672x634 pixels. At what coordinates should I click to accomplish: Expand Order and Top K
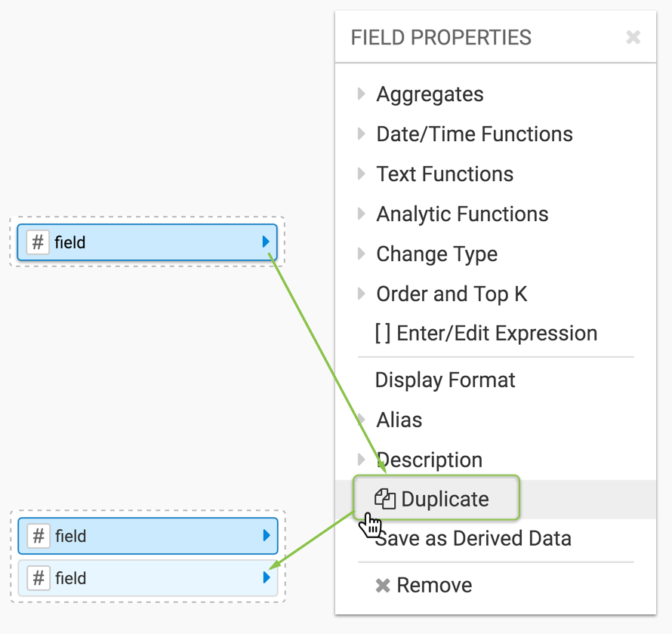tap(452, 294)
